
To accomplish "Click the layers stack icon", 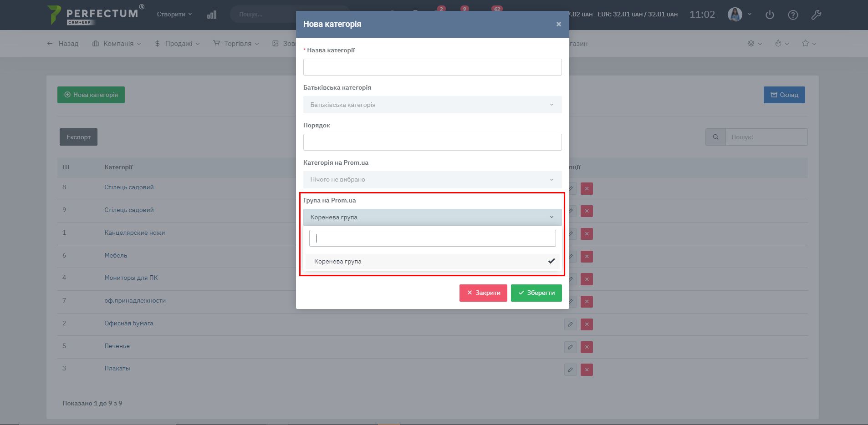I will tap(751, 43).
